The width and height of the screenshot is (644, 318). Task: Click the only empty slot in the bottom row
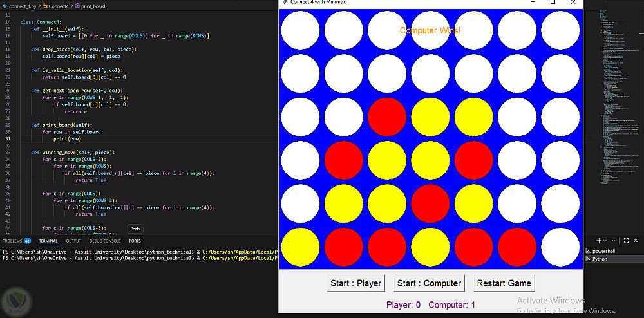[x=560, y=247]
